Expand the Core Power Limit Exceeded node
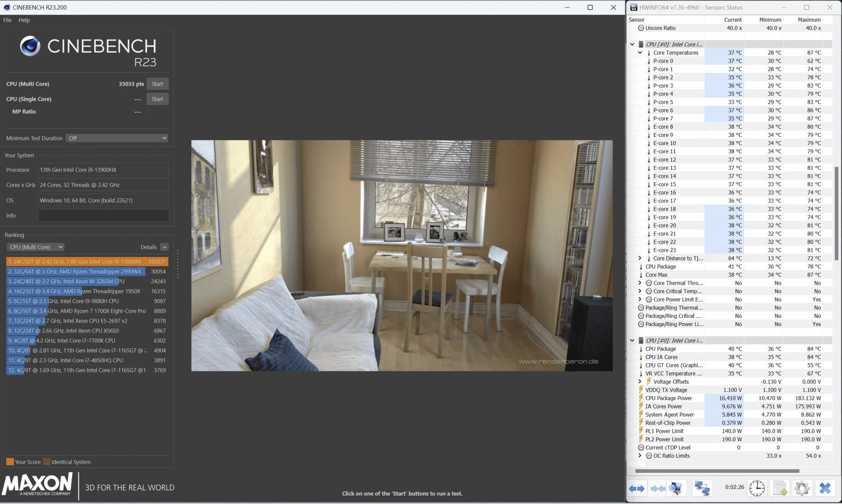The width and height of the screenshot is (842, 504). [x=640, y=300]
